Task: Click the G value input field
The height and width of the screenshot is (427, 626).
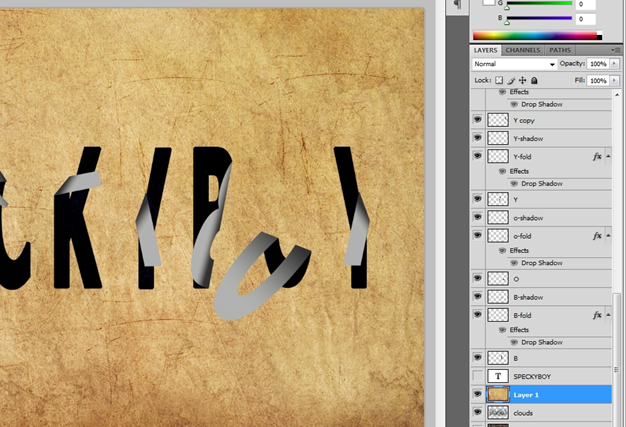Action: [x=586, y=4]
